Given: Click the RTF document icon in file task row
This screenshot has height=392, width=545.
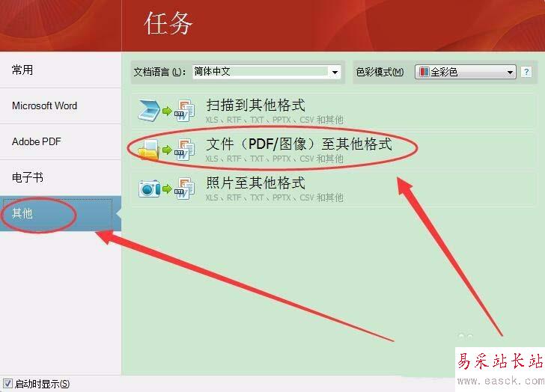Looking at the screenshot, I should [x=184, y=150].
